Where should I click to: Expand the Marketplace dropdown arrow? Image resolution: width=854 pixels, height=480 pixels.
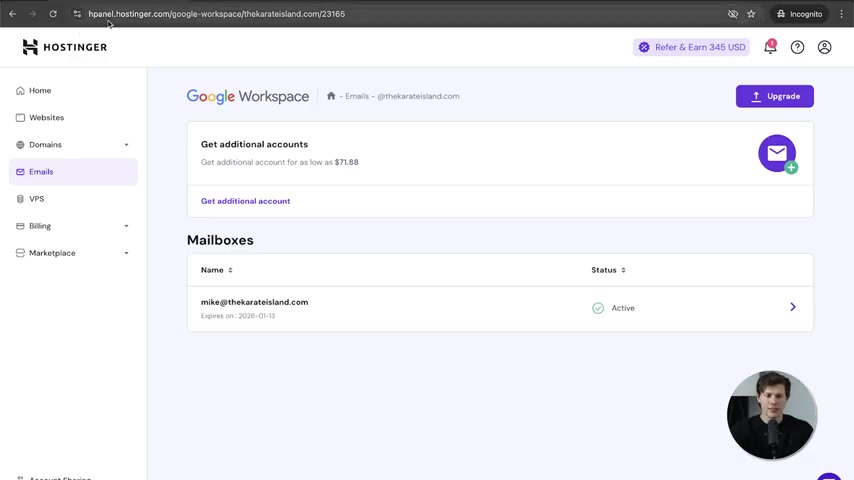(126, 253)
